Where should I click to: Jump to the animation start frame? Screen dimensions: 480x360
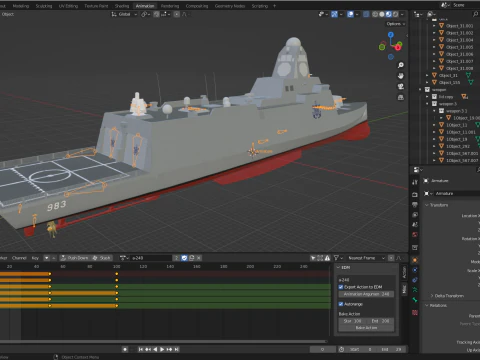141,349
